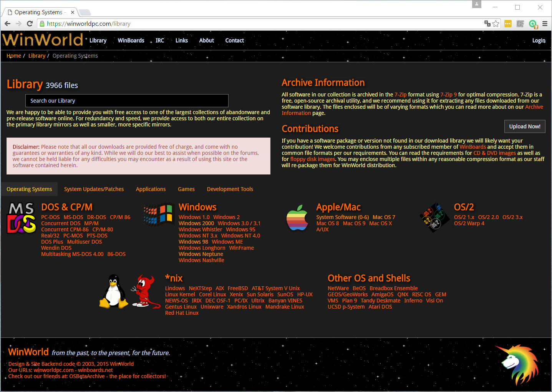Click the green padlock security icon
This screenshot has width=552, height=392.
41,23
